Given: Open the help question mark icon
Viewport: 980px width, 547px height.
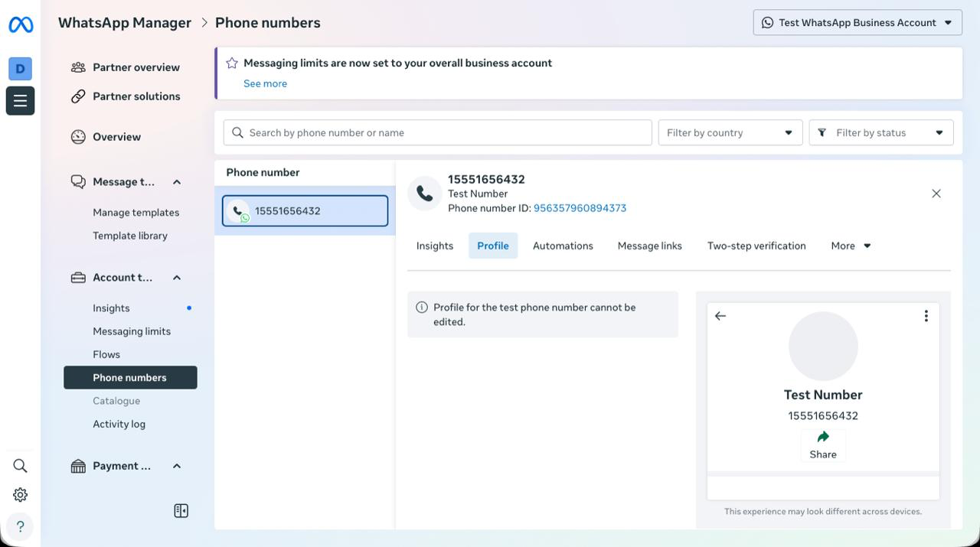Looking at the screenshot, I should pyautogui.click(x=20, y=526).
